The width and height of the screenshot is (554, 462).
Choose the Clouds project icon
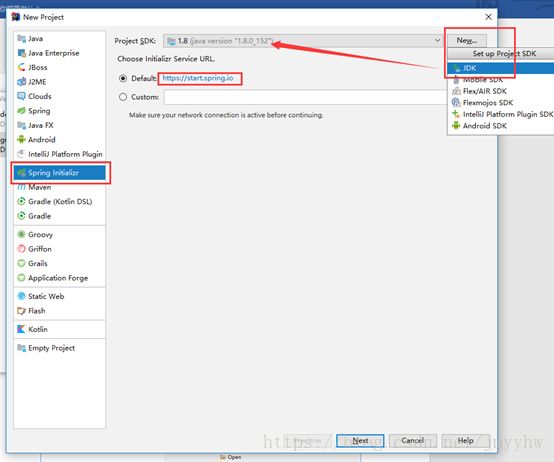[22, 96]
